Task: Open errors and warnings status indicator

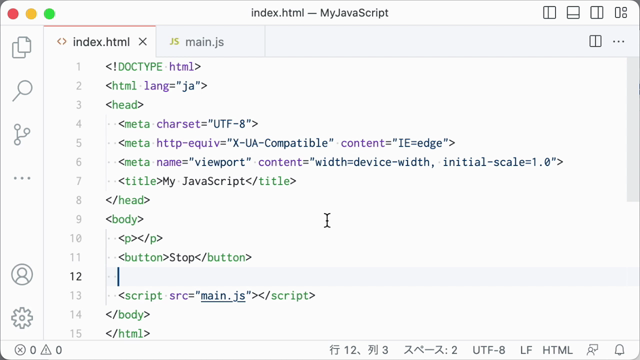Action: click(38, 350)
